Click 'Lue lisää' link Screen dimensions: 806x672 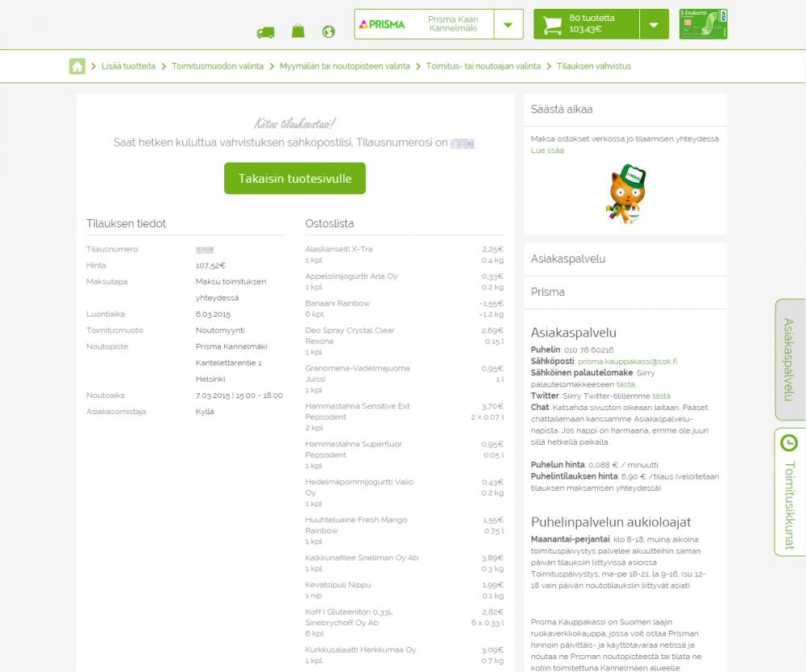pos(547,151)
